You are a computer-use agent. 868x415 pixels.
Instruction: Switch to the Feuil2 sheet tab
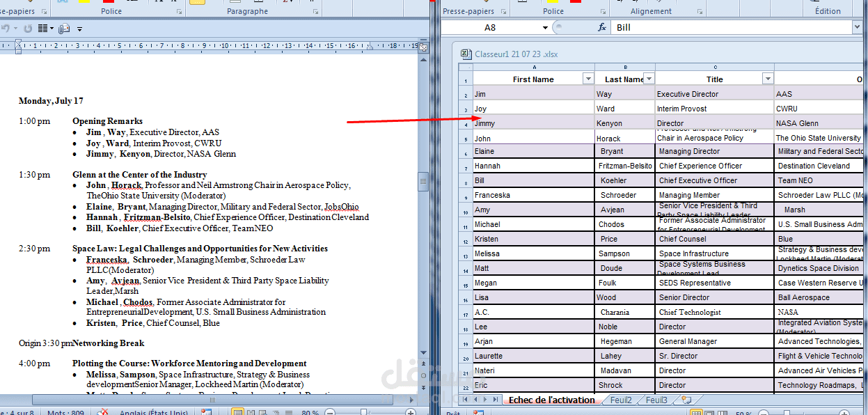tap(621, 400)
